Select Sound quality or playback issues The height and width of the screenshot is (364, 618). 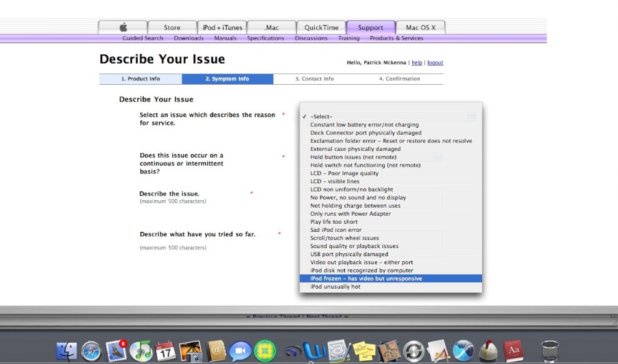click(390, 246)
